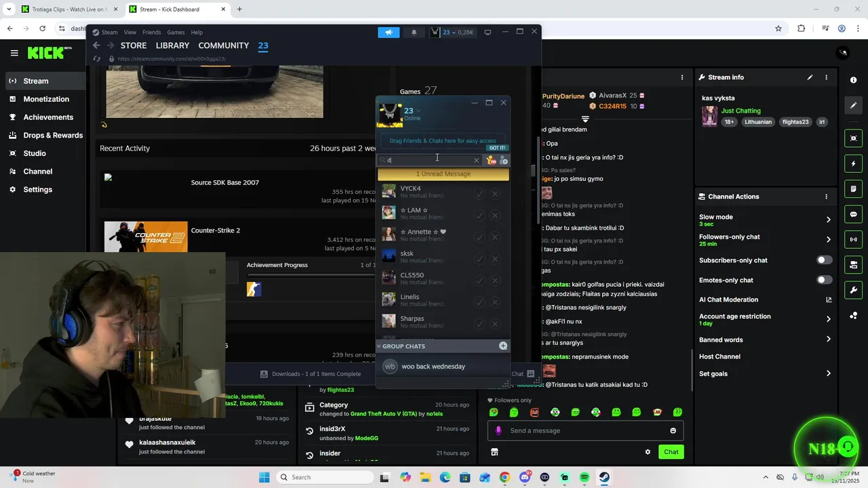Create a new group chat plus icon
The height and width of the screenshot is (488, 868).
[x=503, y=346]
